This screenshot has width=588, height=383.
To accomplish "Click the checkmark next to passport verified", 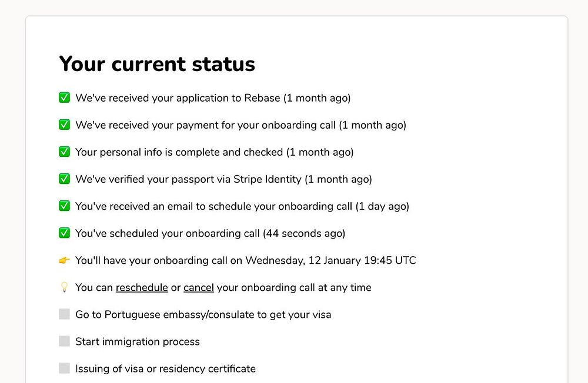I will click(65, 179).
